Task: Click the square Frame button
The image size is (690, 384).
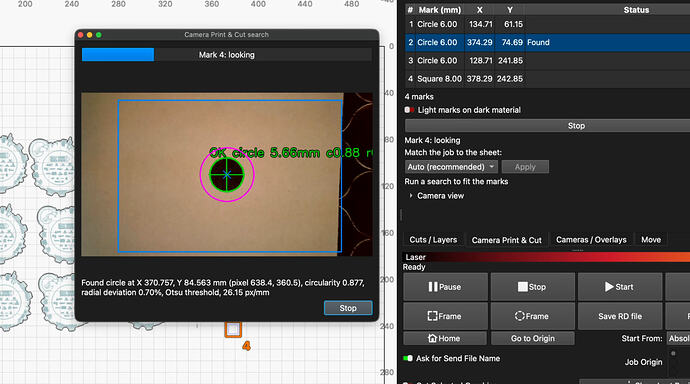Action: [x=445, y=316]
